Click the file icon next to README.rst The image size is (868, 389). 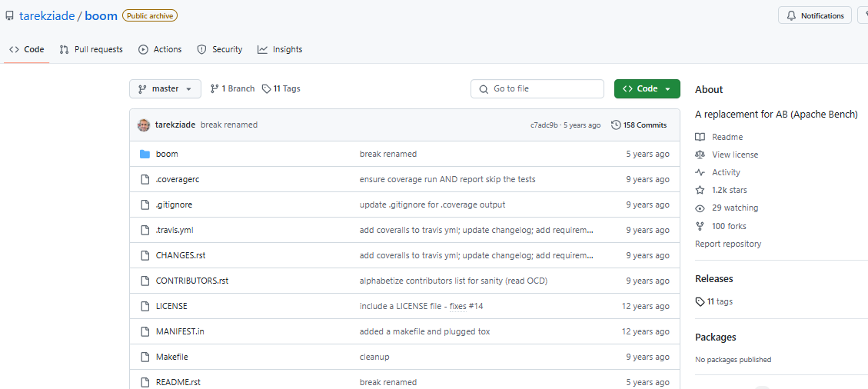(145, 382)
